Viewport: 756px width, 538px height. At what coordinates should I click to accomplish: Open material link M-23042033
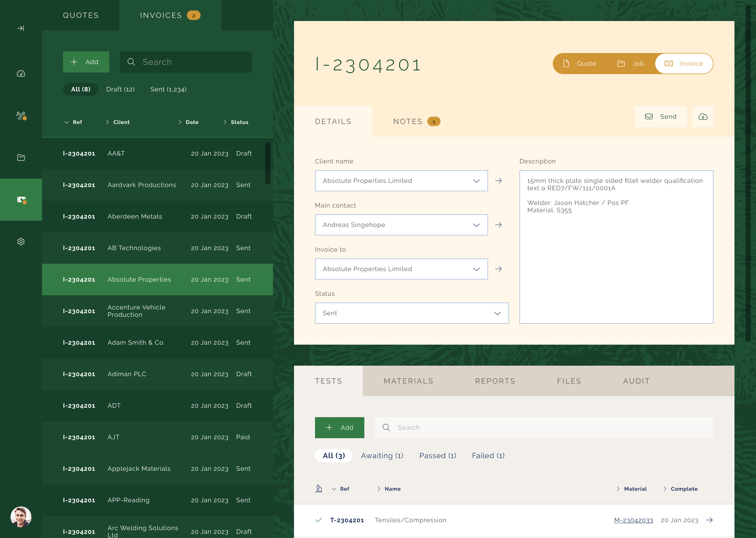[633, 520]
